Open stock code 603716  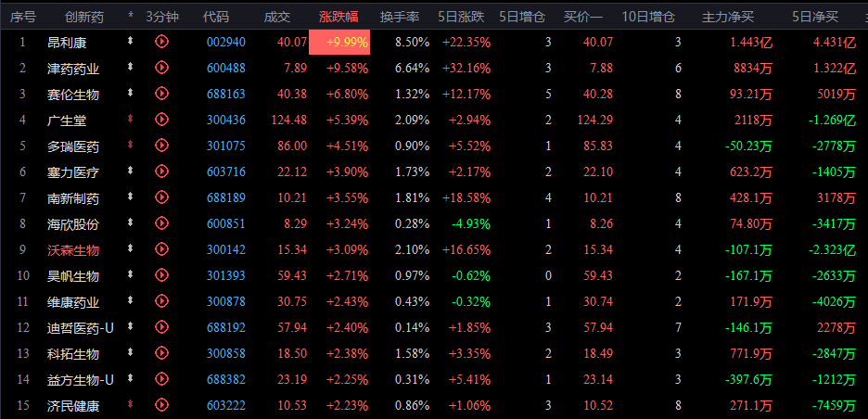pos(226,171)
